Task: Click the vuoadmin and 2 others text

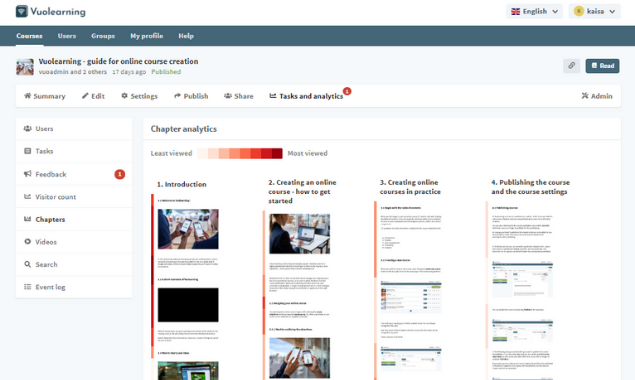Action: (x=73, y=72)
